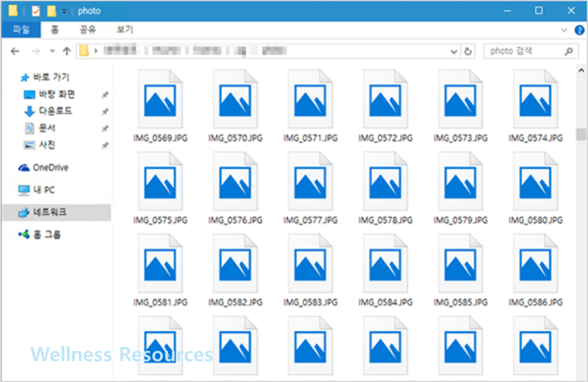
Task: Open 문서 folder in sidebar
Action: pos(40,128)
